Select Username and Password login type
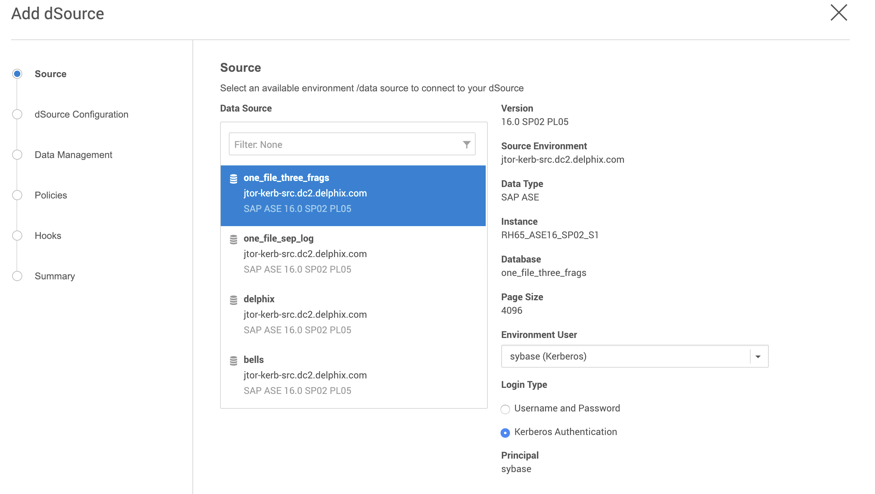This screenshot has width=875, height=494. pyautogui.click(x=506, y=409)
